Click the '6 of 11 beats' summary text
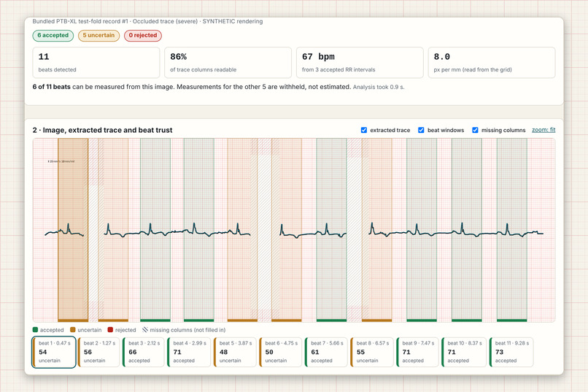The image size is (588, 392). coord(51,87)
